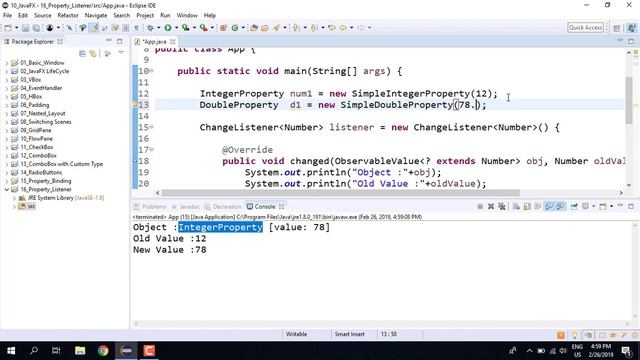Viewport: 640px width, 360px height.
Task: Click the Open Task icon in toolbar
Action: 264,28
